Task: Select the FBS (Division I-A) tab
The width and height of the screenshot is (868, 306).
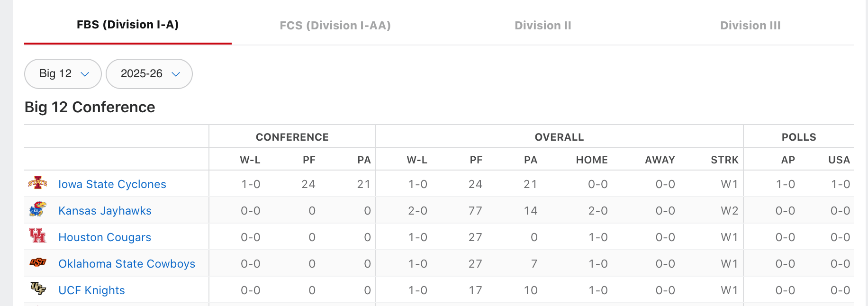Action: pos(127,25)
